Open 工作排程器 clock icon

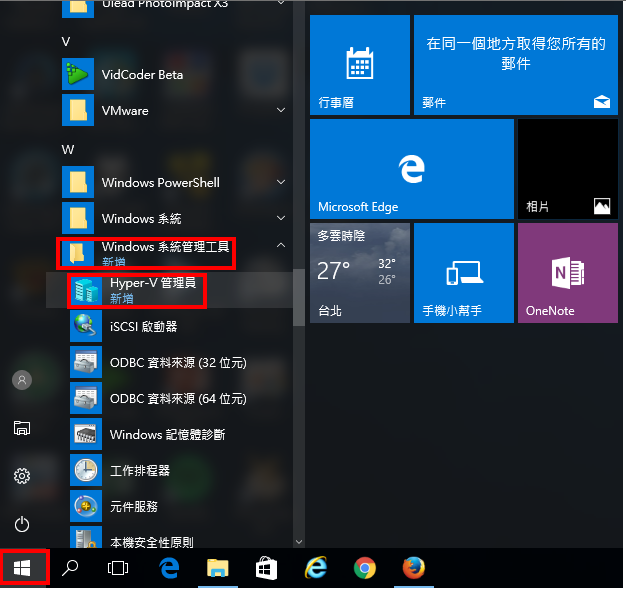tap(86, 470)
